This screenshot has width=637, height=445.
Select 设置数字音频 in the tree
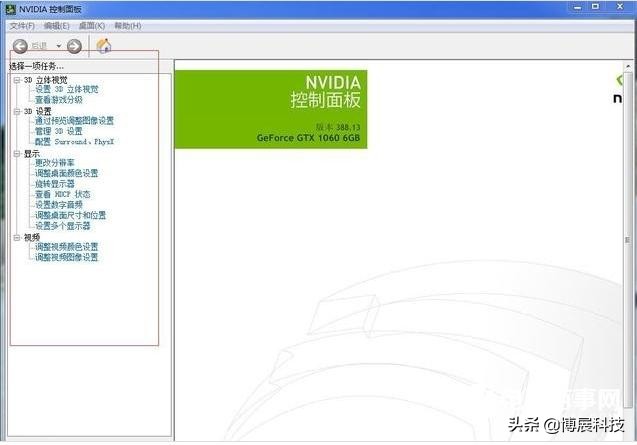click(59, 205)
